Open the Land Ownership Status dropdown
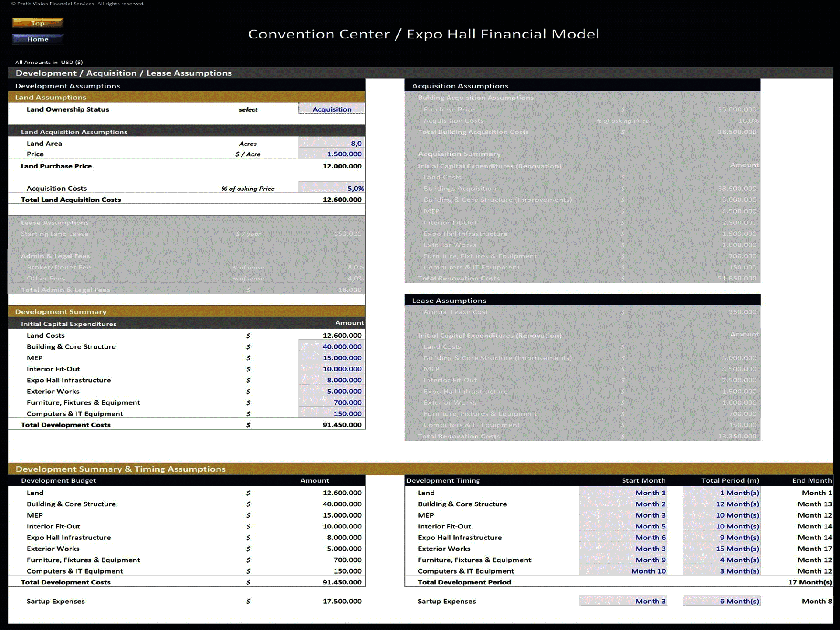Viewport: 840px width, 630px height. coord(332,109)
